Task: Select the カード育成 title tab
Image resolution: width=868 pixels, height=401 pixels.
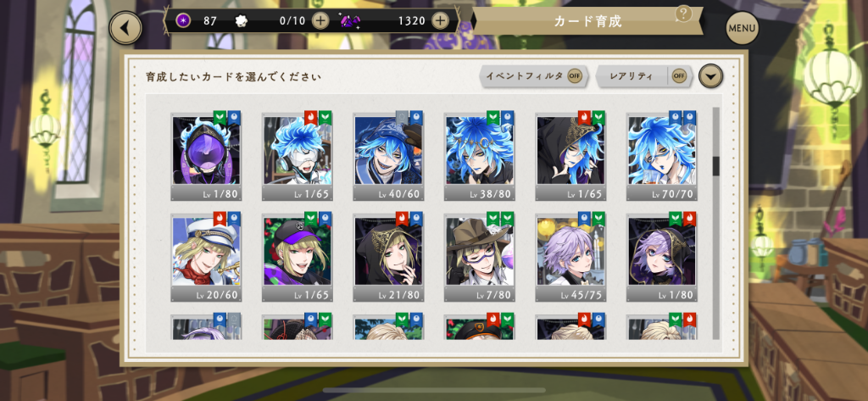Action: (x=588, y=21)
